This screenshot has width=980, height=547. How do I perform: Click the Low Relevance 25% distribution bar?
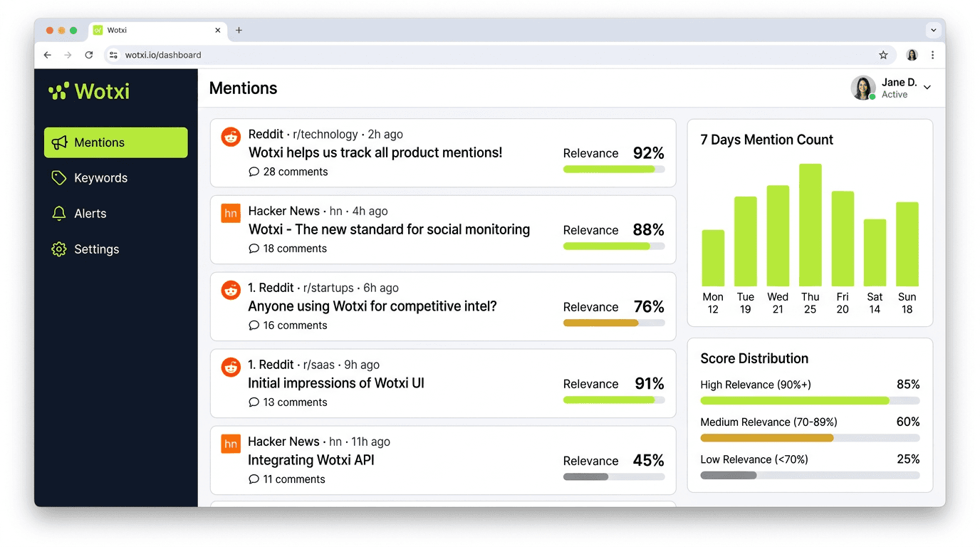pyautogui.click(x=810, y=475)
